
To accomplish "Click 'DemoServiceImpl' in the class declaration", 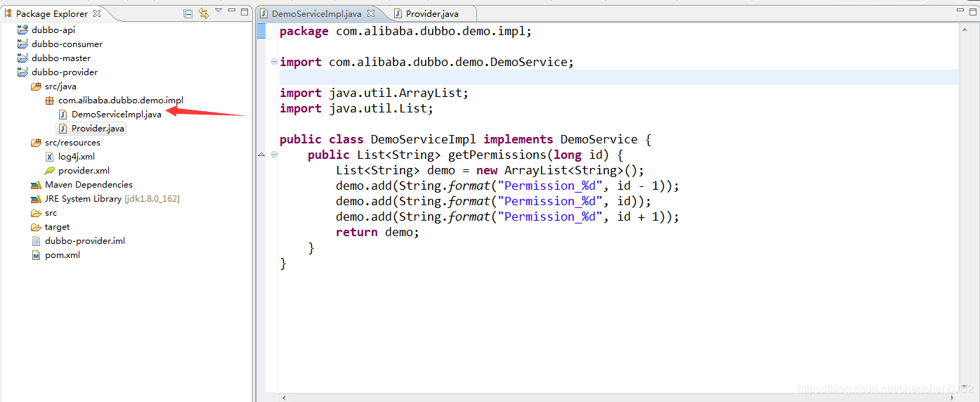I will point(423,139).
